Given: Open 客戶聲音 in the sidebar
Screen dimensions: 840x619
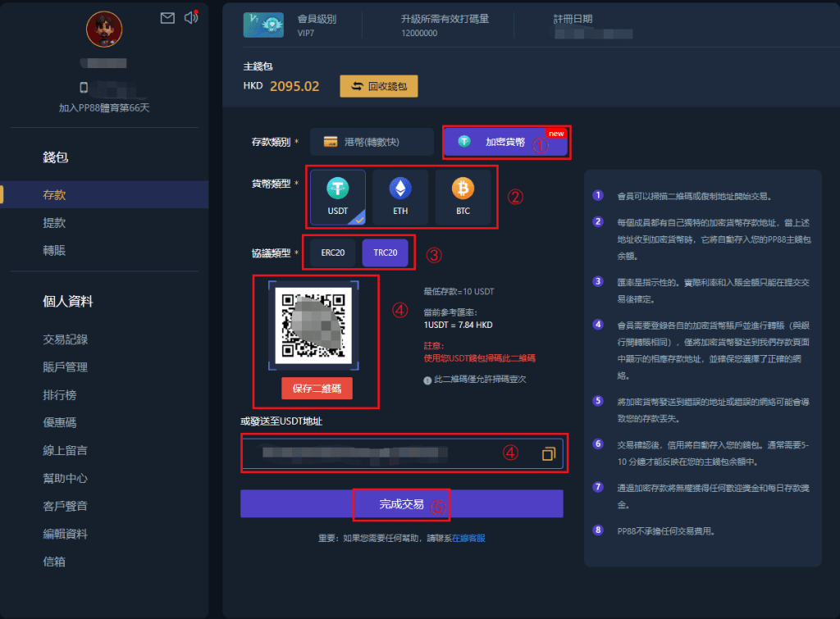Looking at the screenshot, I should click(66, 506).
